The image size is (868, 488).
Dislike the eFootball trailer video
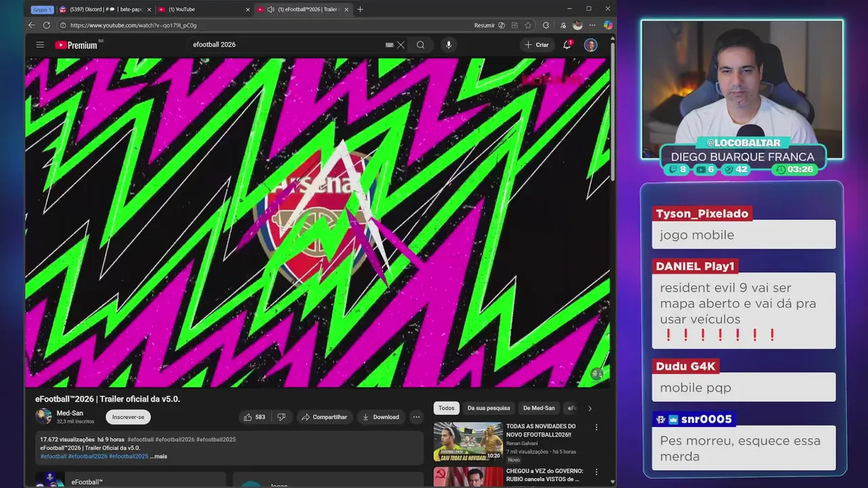281,417
